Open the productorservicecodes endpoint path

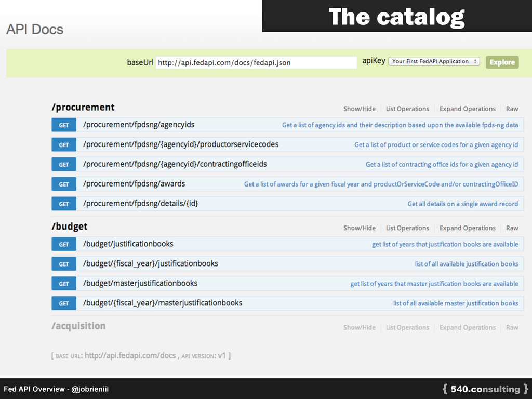181,144
